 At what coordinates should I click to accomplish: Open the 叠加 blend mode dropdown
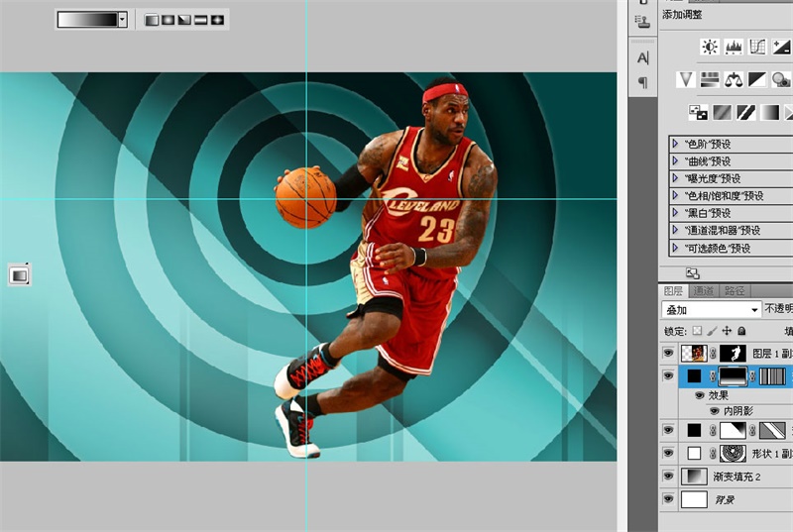pos(711,310)
